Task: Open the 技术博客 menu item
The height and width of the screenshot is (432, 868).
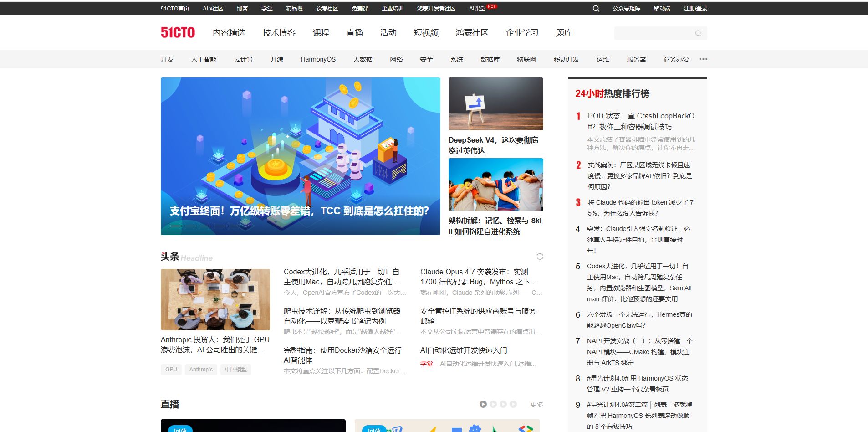Action: (279, 32)
